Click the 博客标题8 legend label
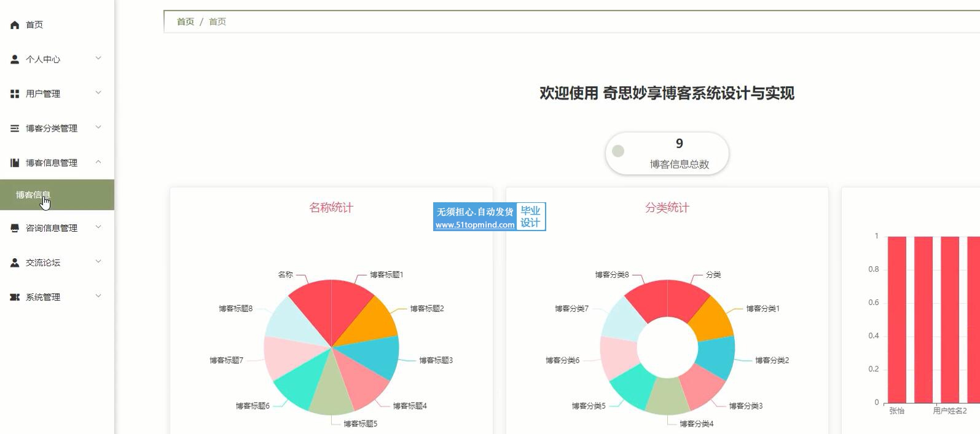The height and width of the screenshot is (434, 980). pos(236,309)
